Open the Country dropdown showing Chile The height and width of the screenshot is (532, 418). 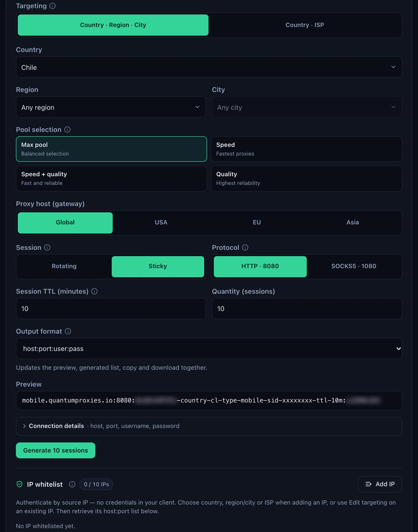tap(209, 67)
